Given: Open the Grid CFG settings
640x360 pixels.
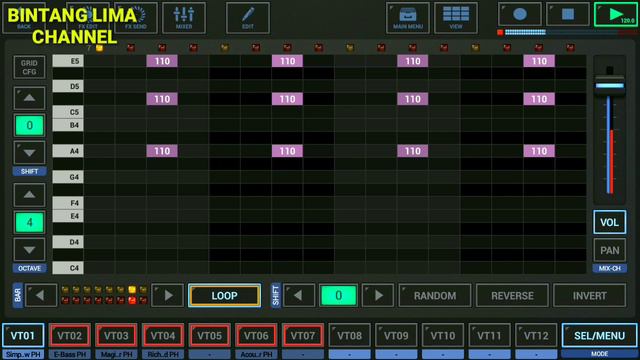Looking at the screenshot, I should 29,67.
